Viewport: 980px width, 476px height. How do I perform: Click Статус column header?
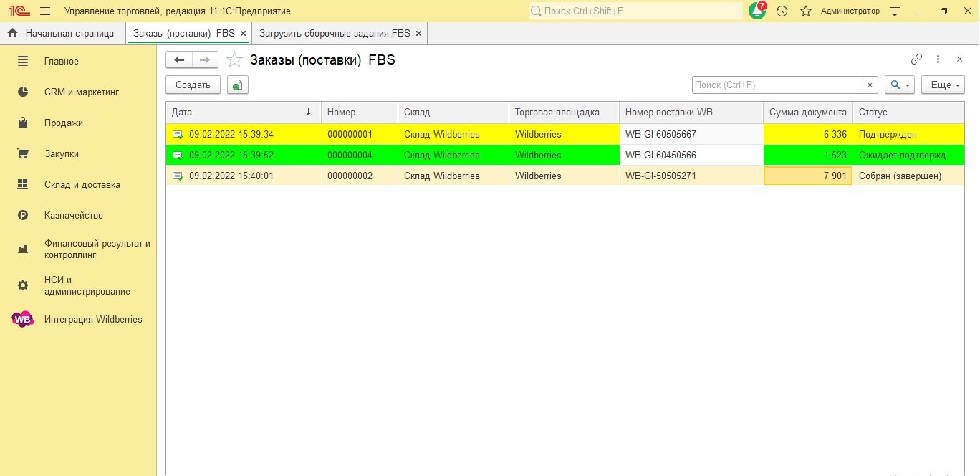pyautogui.click(x=908, y=113)
